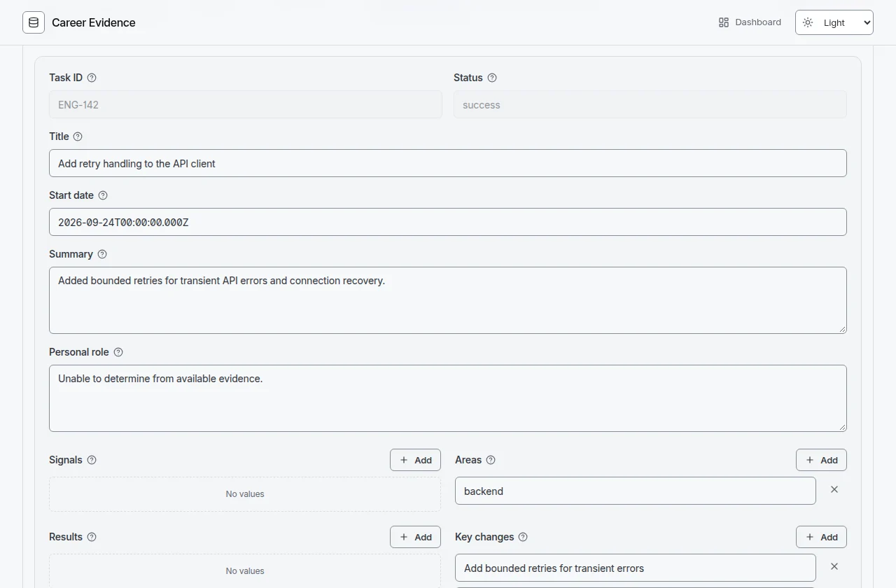Image resolution: width=896 pixels, height=588 pixels.
Task: Click the disabled Status field showing success
Action: coord(650,104)
